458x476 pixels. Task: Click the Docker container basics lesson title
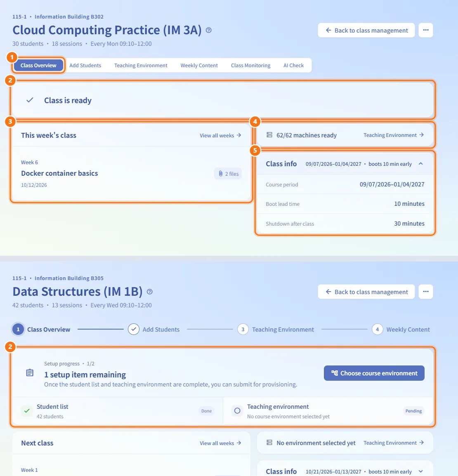coord(59,173)
